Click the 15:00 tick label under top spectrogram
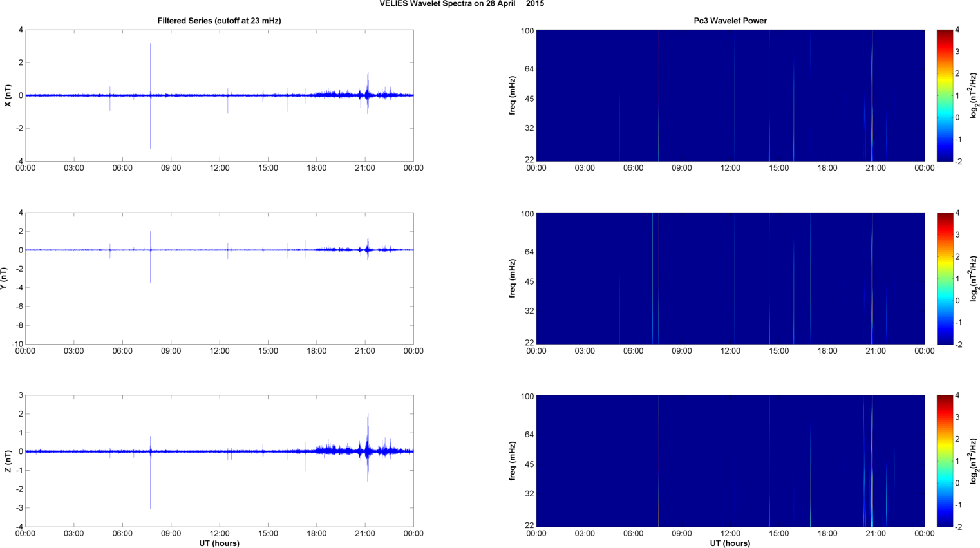980x548 pixels. 778,168
